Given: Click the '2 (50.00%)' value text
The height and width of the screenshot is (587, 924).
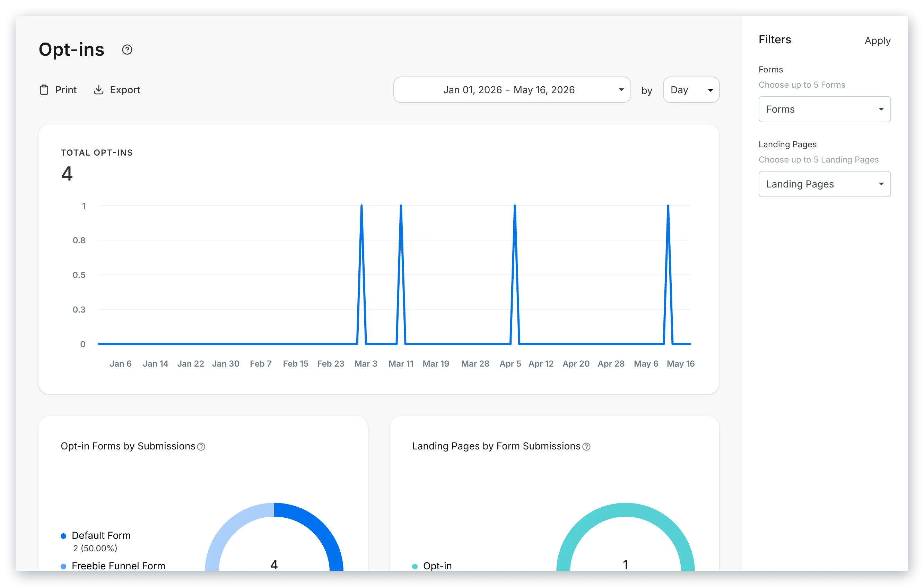Looking at the screenshot, I should pyautogui.click(x=95, y=548).
